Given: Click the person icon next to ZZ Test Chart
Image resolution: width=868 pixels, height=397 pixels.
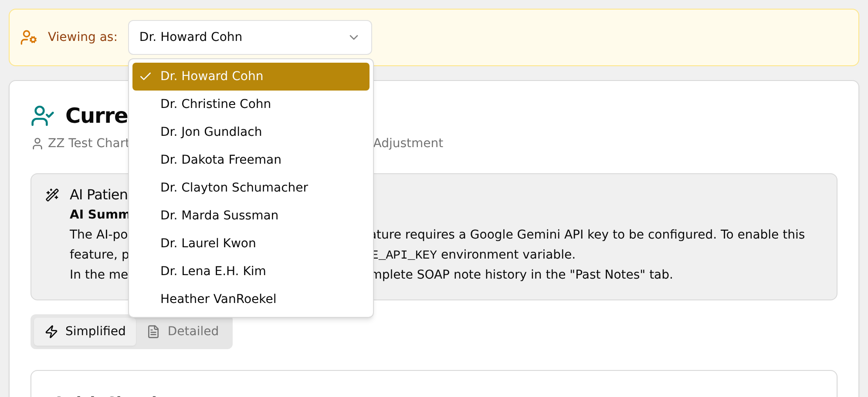Looking at the screenshot, I should tap(37, 144).
